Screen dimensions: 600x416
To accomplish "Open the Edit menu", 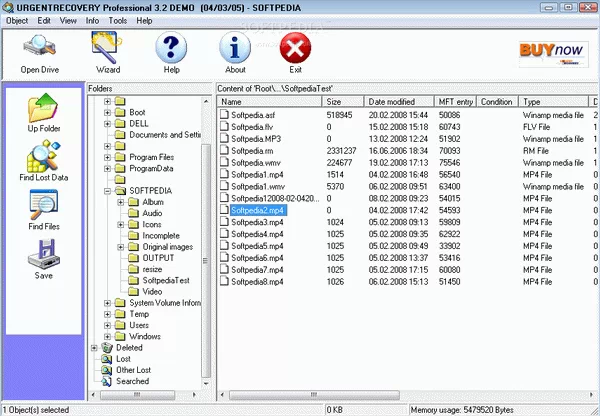I will coord(44,21).
